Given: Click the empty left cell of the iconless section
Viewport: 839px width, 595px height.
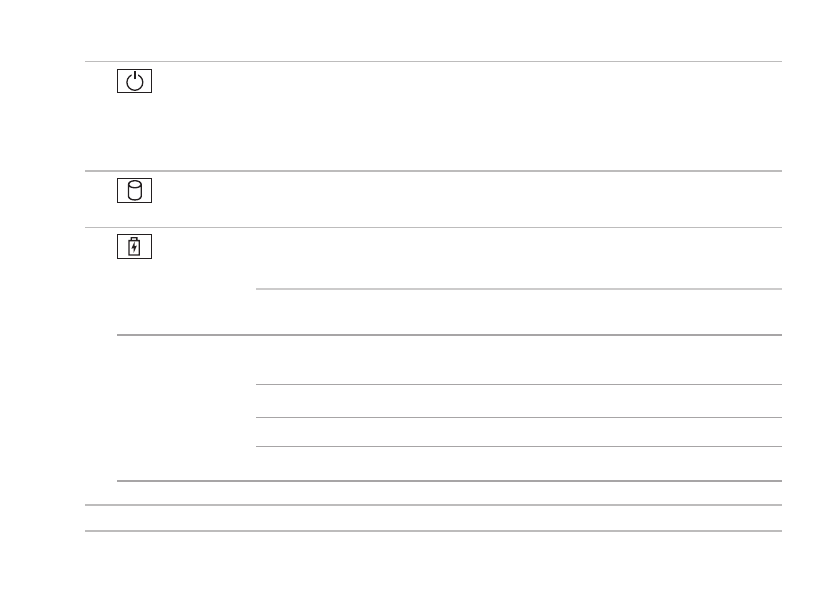Looking at the screenshot, I should pyautogui.click(x=186, y=408).
